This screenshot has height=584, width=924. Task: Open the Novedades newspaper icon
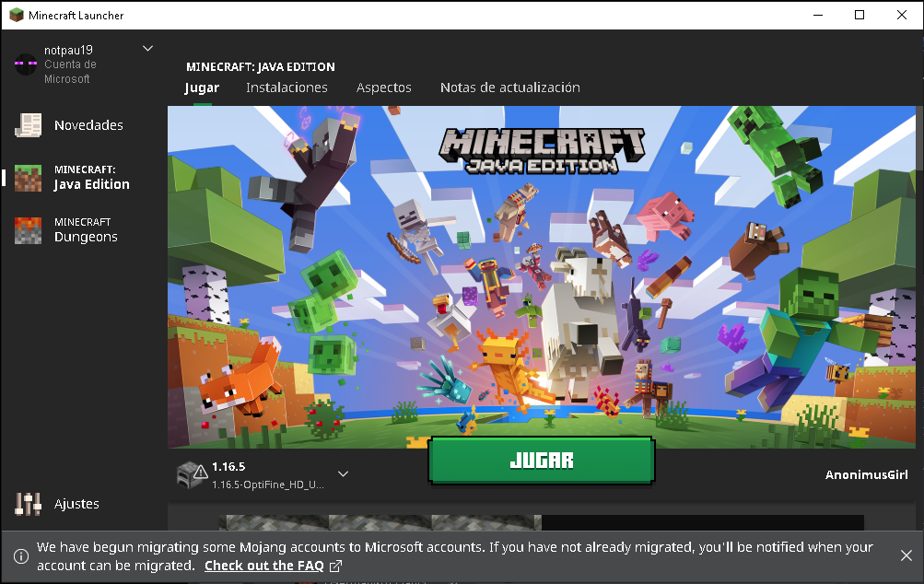pos(28,125)
